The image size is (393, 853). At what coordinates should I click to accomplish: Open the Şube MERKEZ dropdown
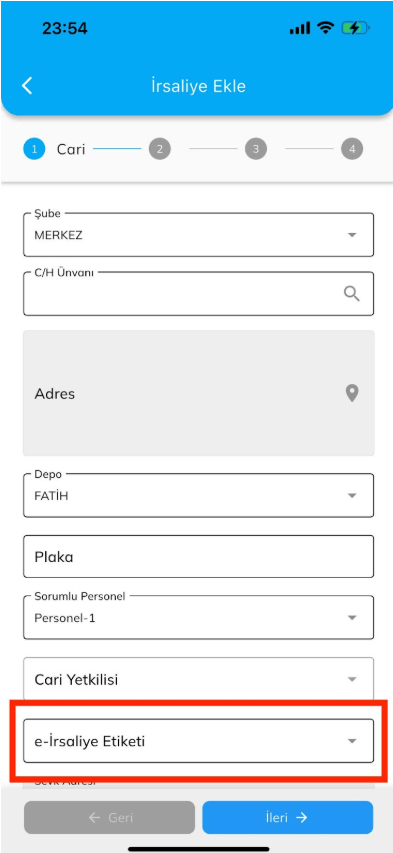pos(199,234)
